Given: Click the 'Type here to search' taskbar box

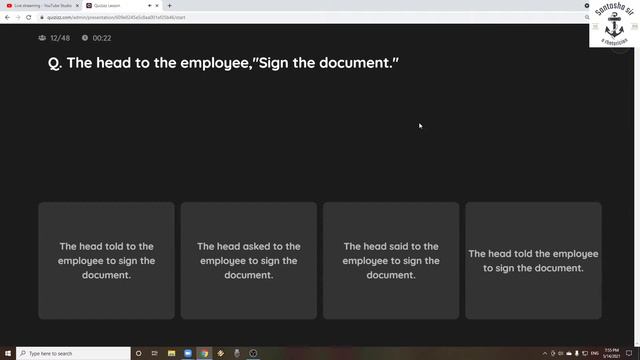Looking at the screenshot, I should point(73,353).
